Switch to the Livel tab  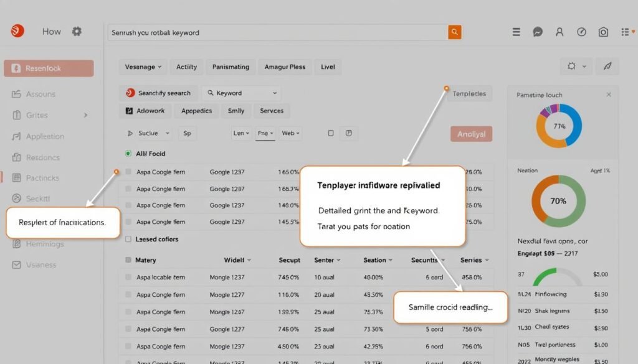click(x=328, y=67)
